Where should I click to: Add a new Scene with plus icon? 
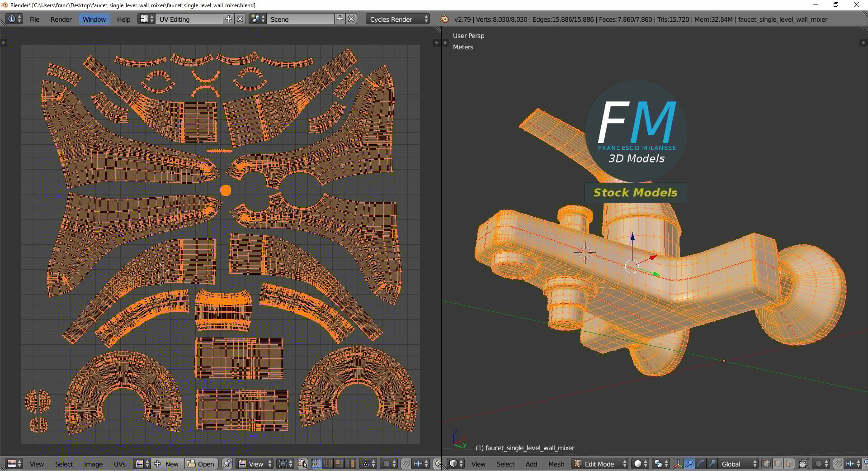[340, 19]
